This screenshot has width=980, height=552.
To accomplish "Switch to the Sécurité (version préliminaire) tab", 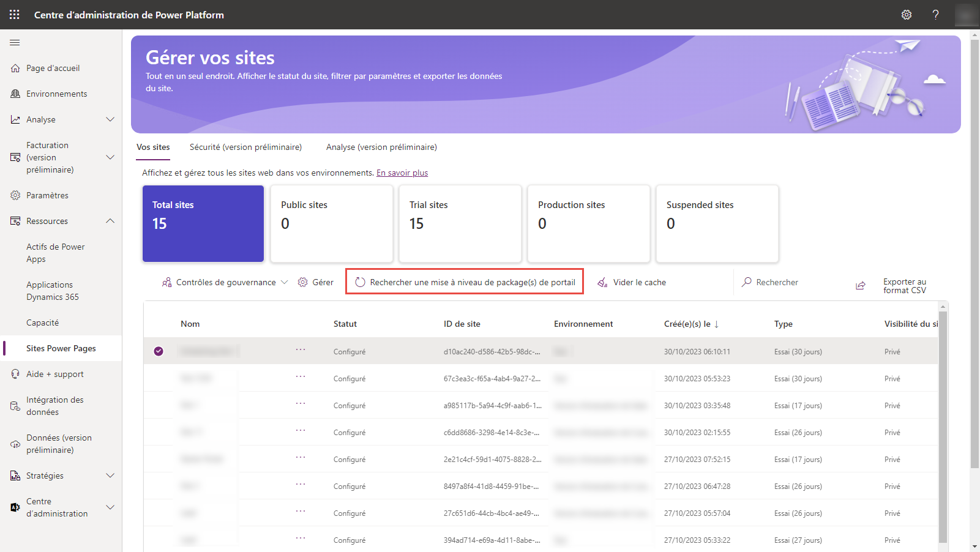I will coord(245,147).
